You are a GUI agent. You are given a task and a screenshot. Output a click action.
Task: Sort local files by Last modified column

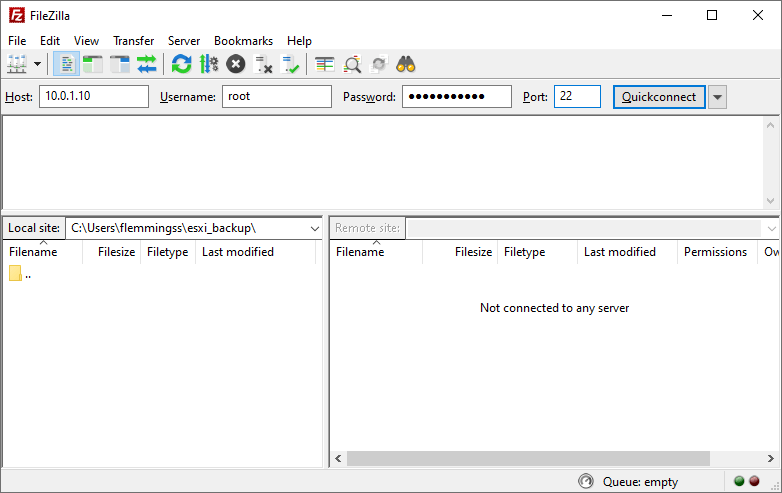coord(255,252)
